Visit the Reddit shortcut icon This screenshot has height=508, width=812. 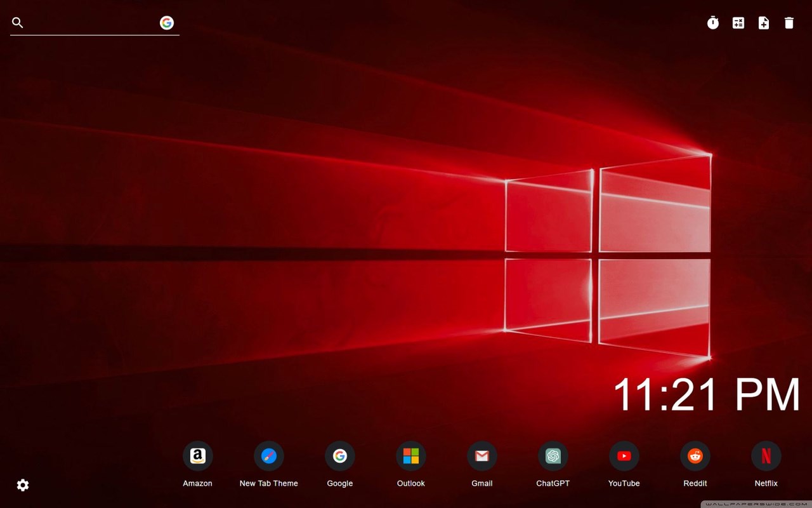(695, 456)
